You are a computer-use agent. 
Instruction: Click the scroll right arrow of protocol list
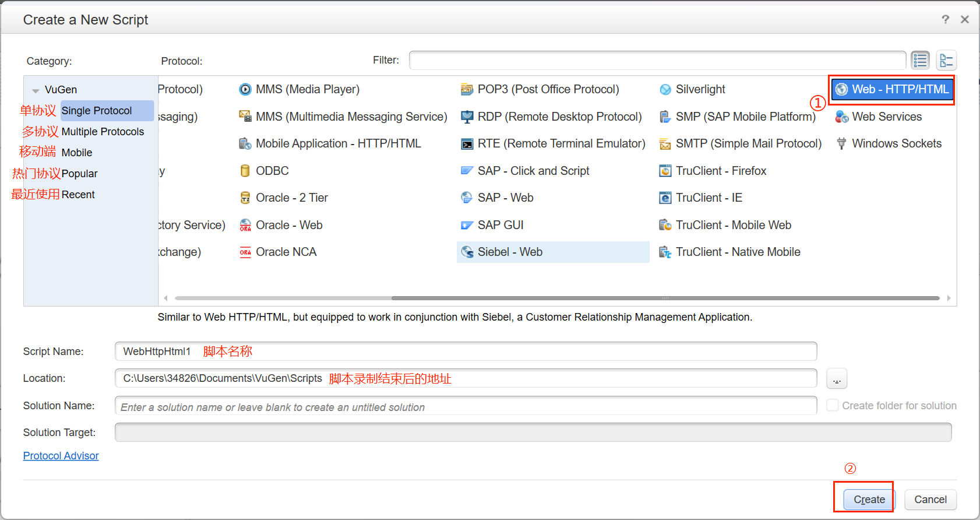pos(949,298)
